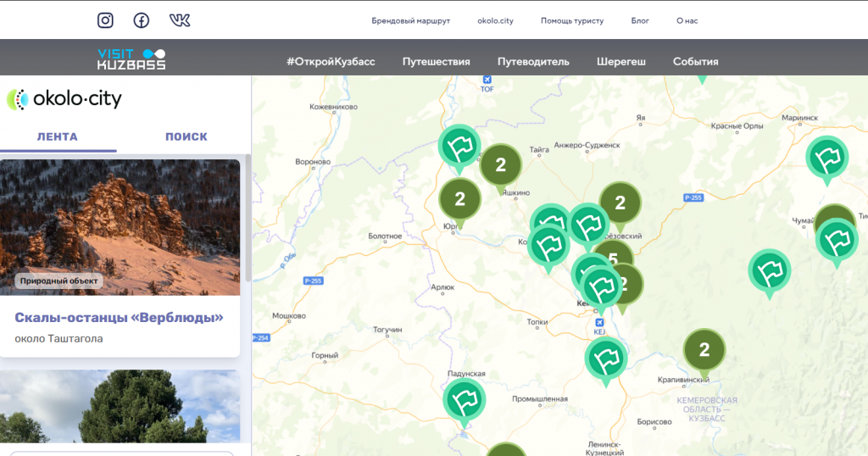Click около Таштагола subtitle text
The height and width of the screenshot is (456, 868).
58,339
